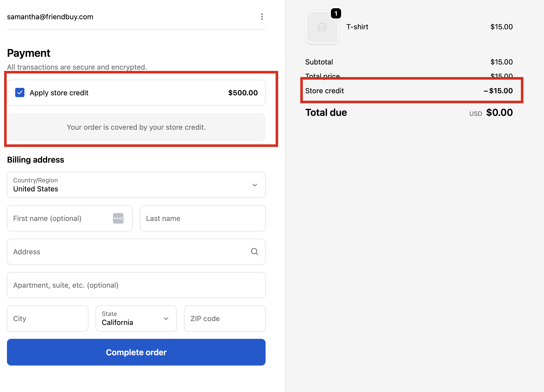The width and height of the screenshot is (544, 392).
Task: Open the three-dot menu beside the email
Action: (262, 17)
